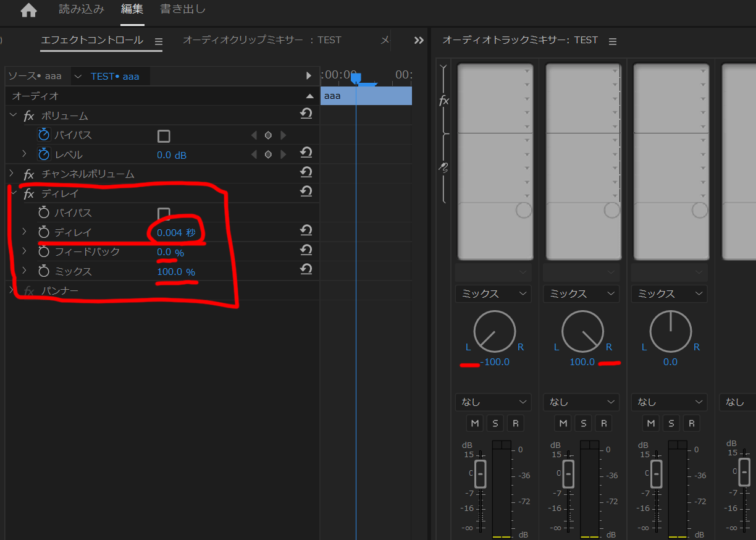Reset the ディレイ parameter to default
The width and height of the screenshot is (756, 540).
pos(306,230)
